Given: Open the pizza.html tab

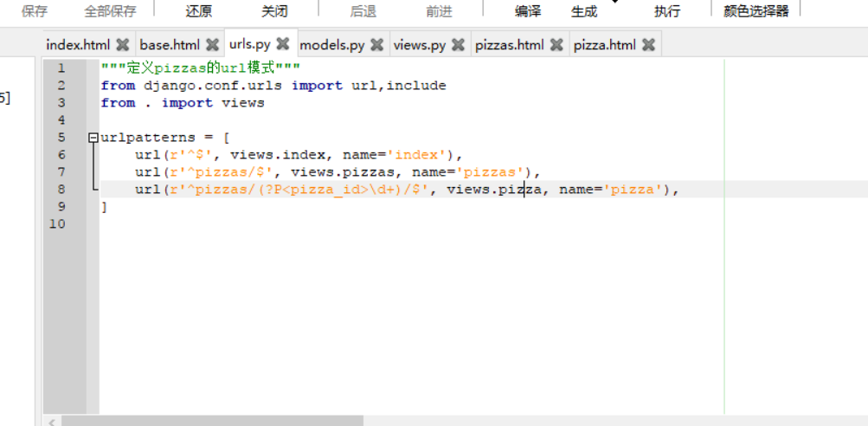Looking at the screenshot, I should click(x=605, y=45).
